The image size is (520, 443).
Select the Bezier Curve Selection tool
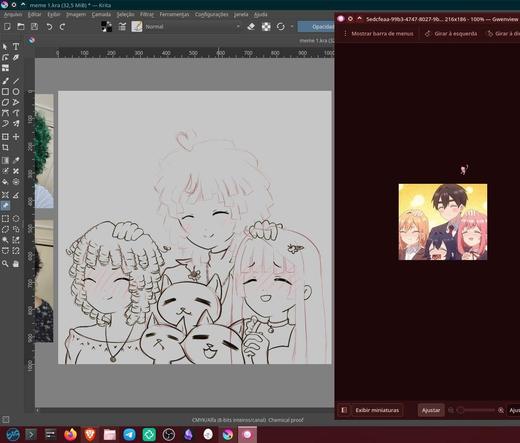click(5, 251)
